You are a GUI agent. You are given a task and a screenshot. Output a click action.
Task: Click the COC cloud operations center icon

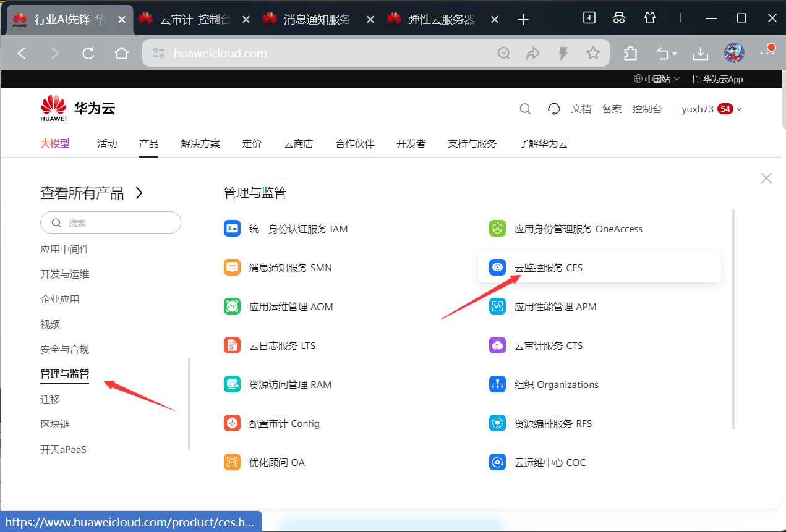coord(497,462)
